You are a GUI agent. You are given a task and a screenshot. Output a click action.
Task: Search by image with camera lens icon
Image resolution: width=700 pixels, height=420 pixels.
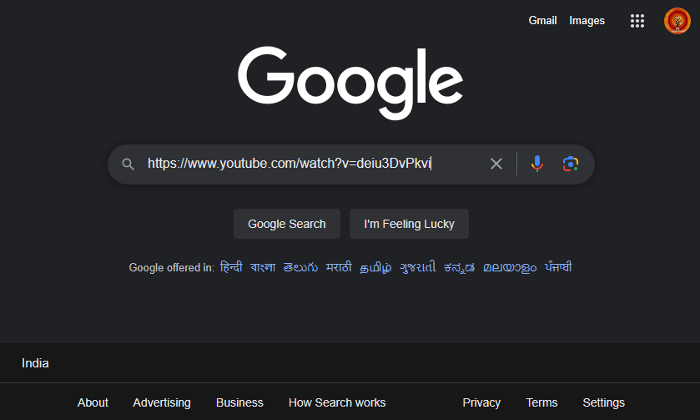[x=570, y=164]
